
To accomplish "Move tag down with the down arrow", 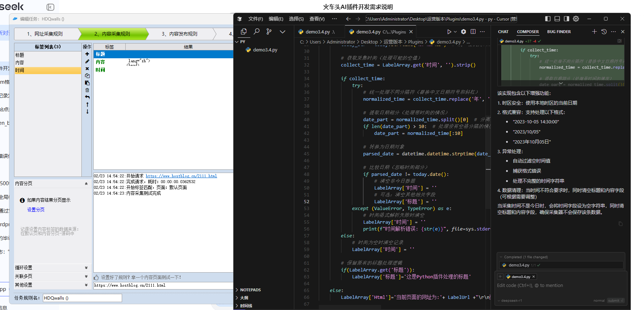I will tap(87, 111).
